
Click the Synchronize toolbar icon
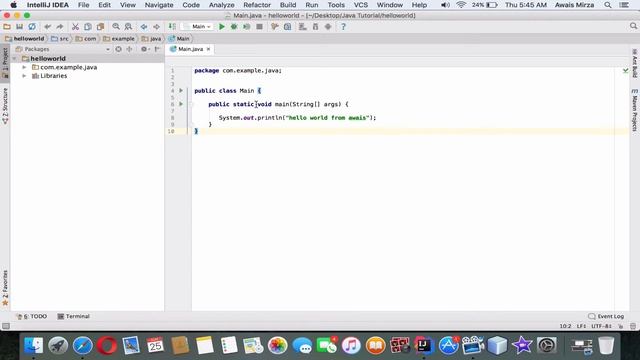(x=32, y=27)
